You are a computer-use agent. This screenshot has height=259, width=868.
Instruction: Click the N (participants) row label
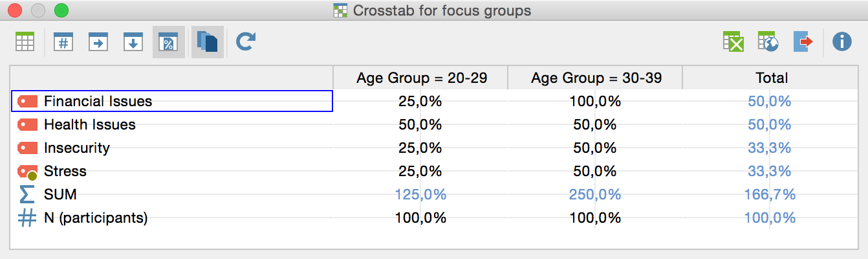click(x=96, y=218)
